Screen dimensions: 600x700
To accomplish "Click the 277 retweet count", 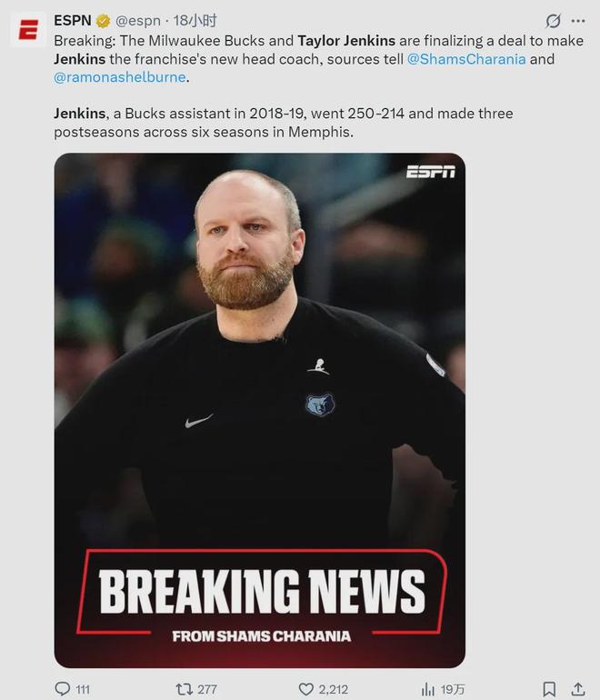I will [206, 689].
